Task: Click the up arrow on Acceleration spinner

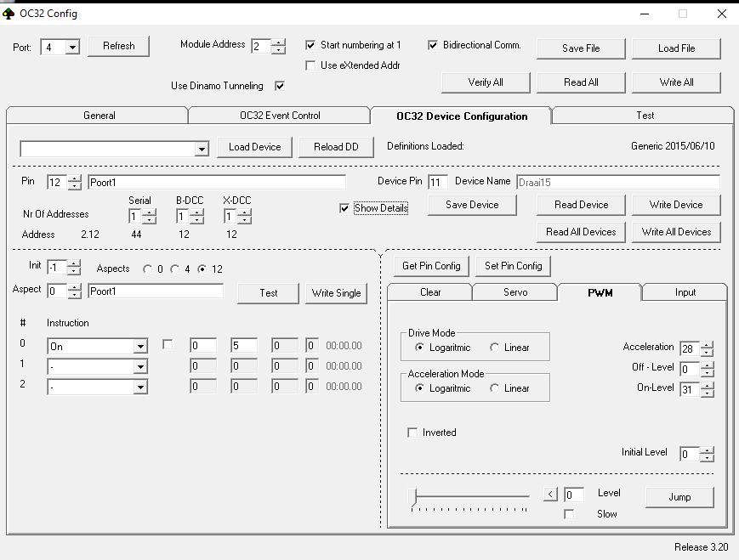Action: click(x=708, y=344)
